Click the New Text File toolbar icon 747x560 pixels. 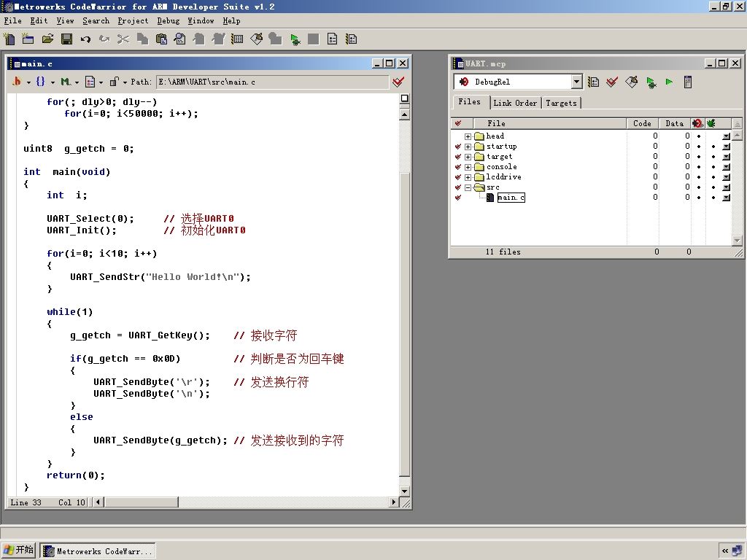tap(9, 39)
